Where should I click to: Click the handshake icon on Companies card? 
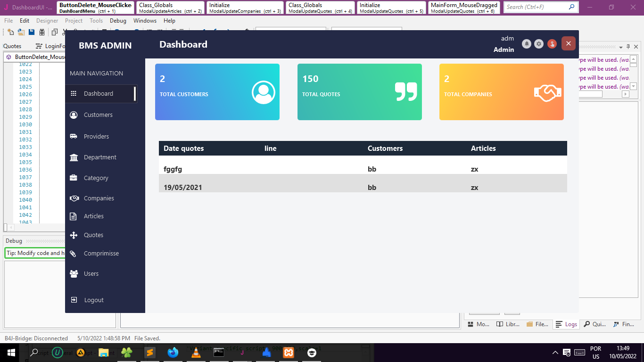click(x=548, y=93)
